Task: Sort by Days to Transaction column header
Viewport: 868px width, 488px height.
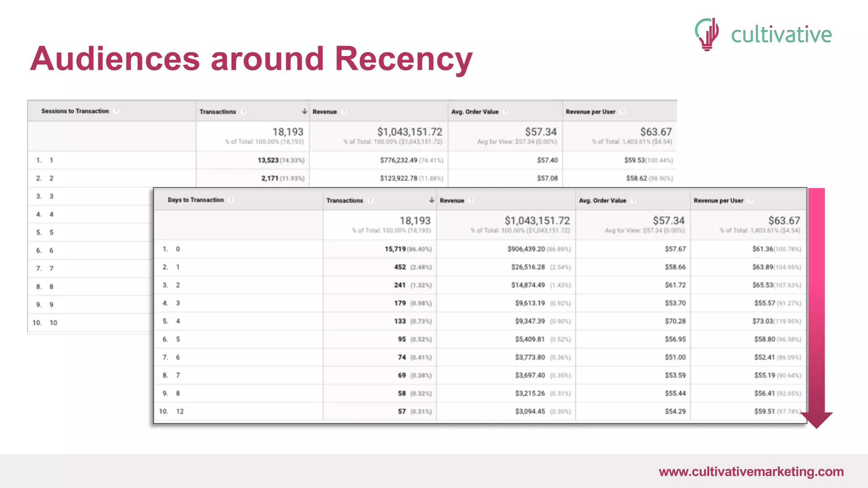Action: pyautogui.click(x=195, y=200)
